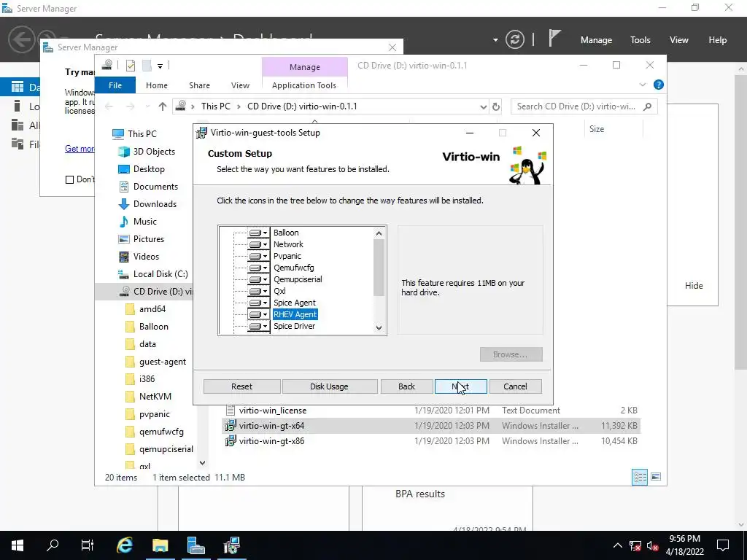Click Server Manager refresh icon
Screen dimensions: 747x560
coord(514,39)
